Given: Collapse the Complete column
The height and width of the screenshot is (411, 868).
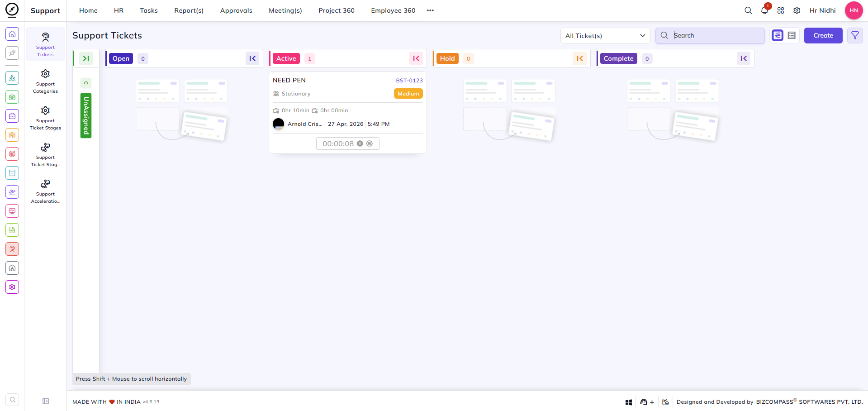Looking at the screenshot, I should tap(744, 58).
